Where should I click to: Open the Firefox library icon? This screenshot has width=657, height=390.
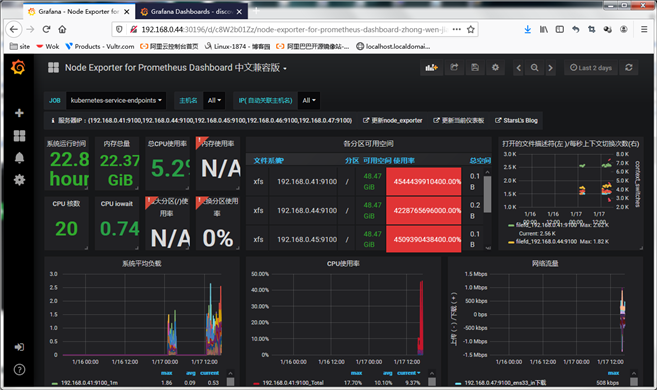[x=543, y=29]
